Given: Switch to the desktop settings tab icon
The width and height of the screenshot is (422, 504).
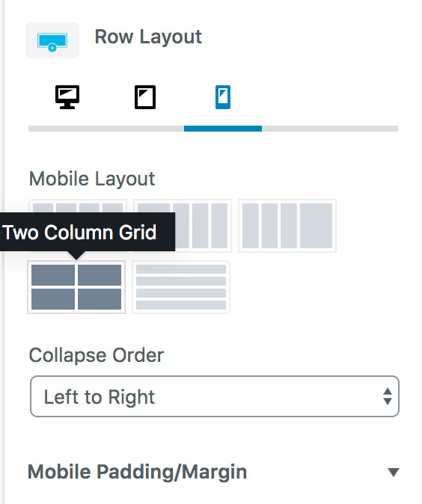Looking at the screenshot, I should click(67, 97).
